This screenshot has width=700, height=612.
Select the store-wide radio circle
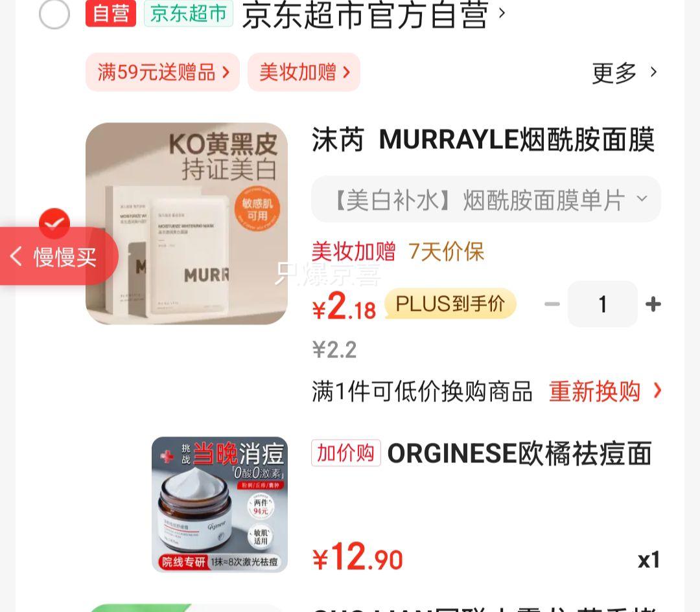[54, 14]
